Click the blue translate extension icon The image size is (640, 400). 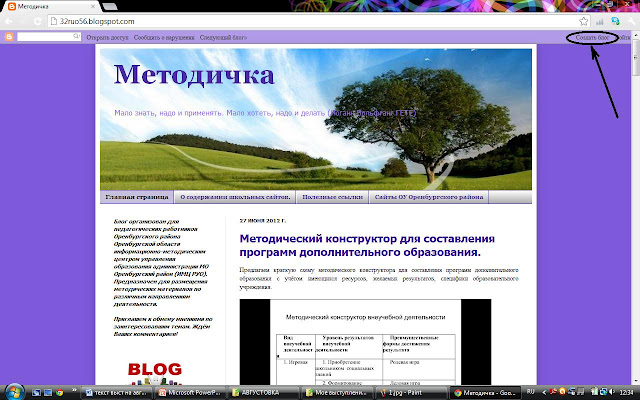click(x=615, y=21)
